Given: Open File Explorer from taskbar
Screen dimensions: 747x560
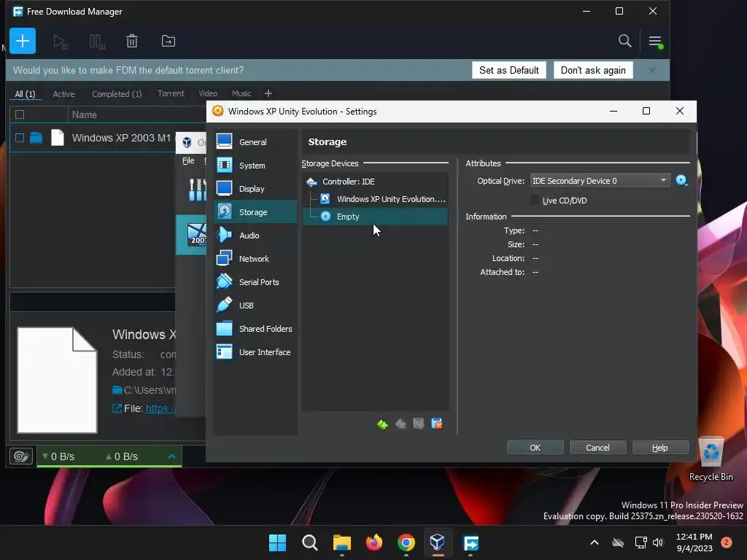Looking at the screenshot, I should (x=341, y=542).
